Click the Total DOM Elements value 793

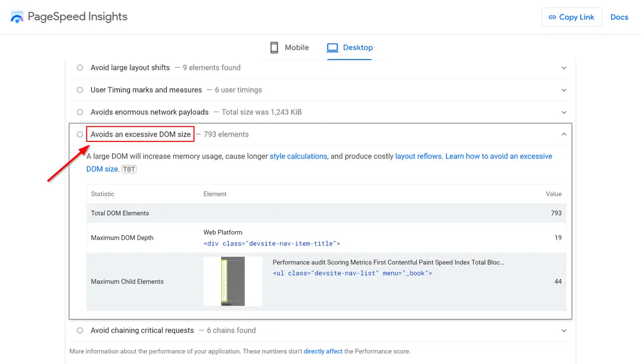coord(556,213)
